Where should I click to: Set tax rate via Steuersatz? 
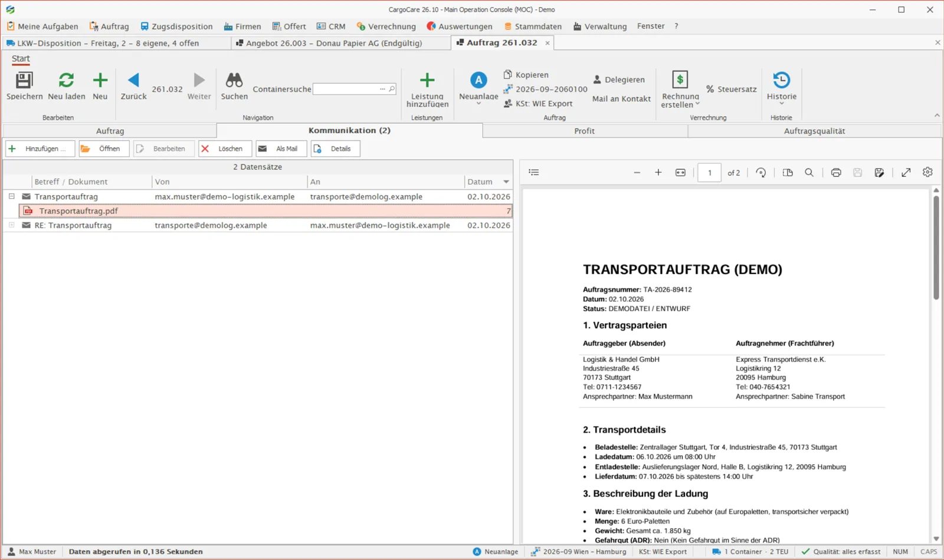pyautogui.click(x=732, y=89)
